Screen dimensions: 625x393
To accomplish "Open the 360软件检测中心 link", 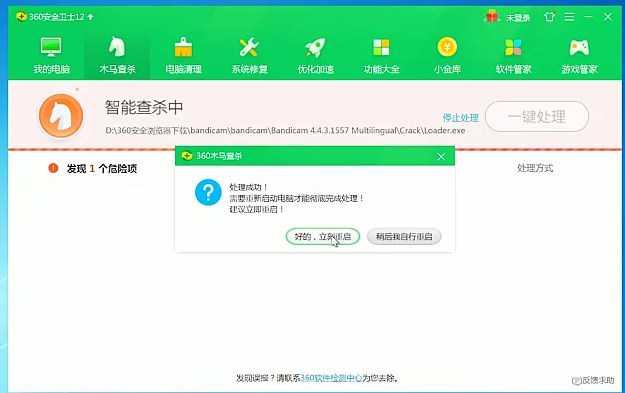I will click(331, 378).
